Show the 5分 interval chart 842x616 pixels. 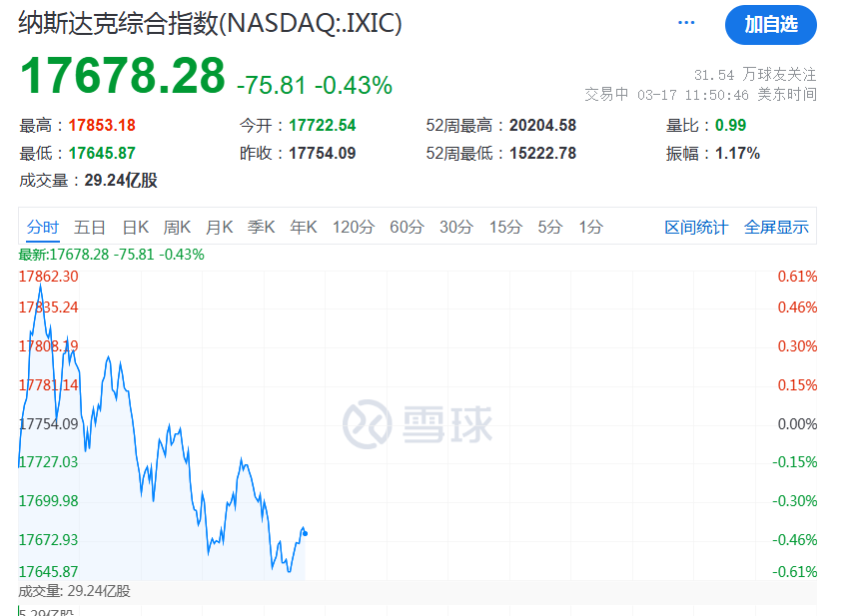(550, 228)
